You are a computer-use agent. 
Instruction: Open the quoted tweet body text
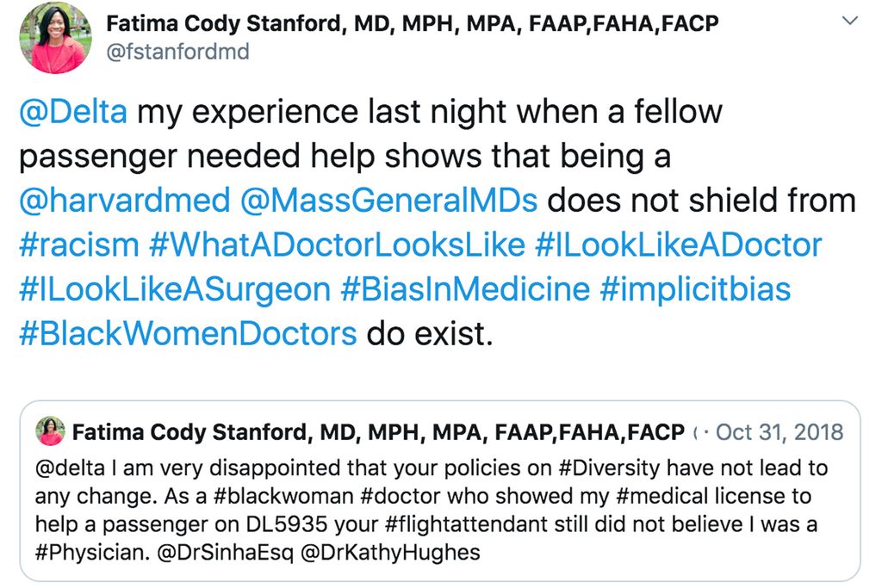[x=431, y=498]
